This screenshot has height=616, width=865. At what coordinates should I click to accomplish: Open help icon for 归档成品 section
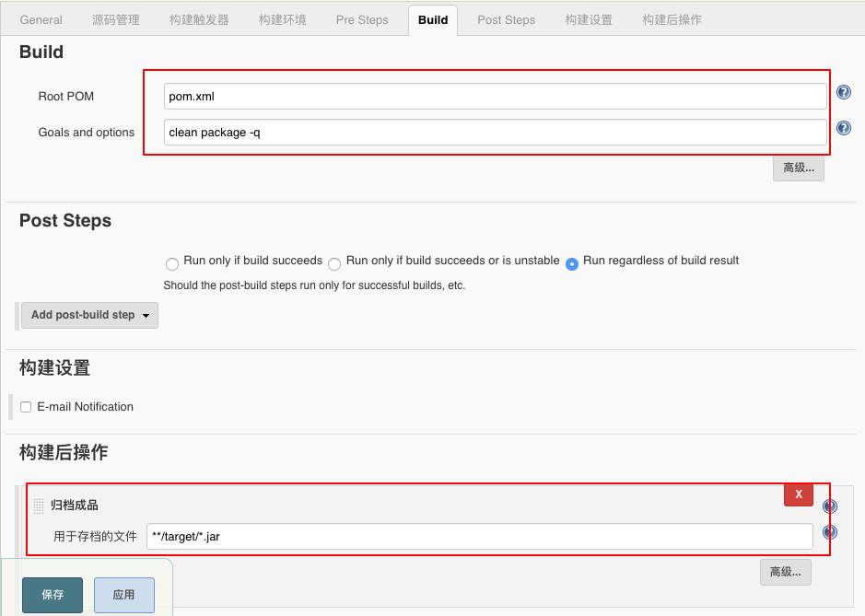tap(830, 506)
